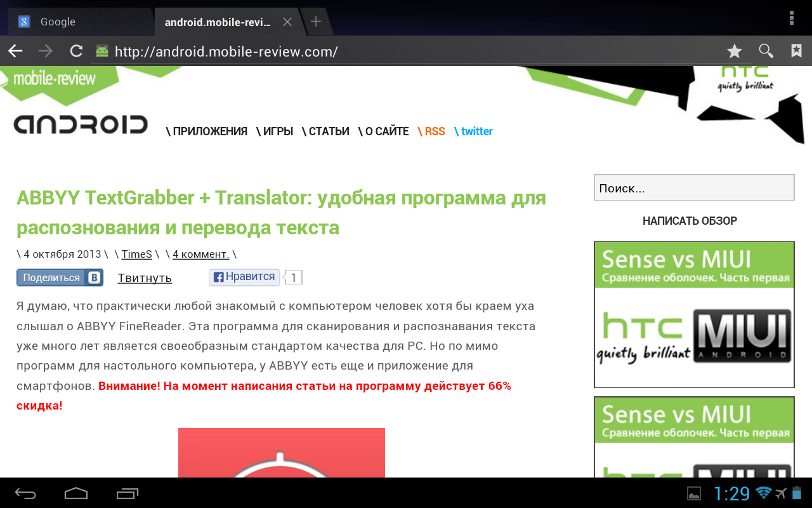Screen dimensions: 812x508
Task: Tap the 1:29 clock in status bar
Action: 731,493
